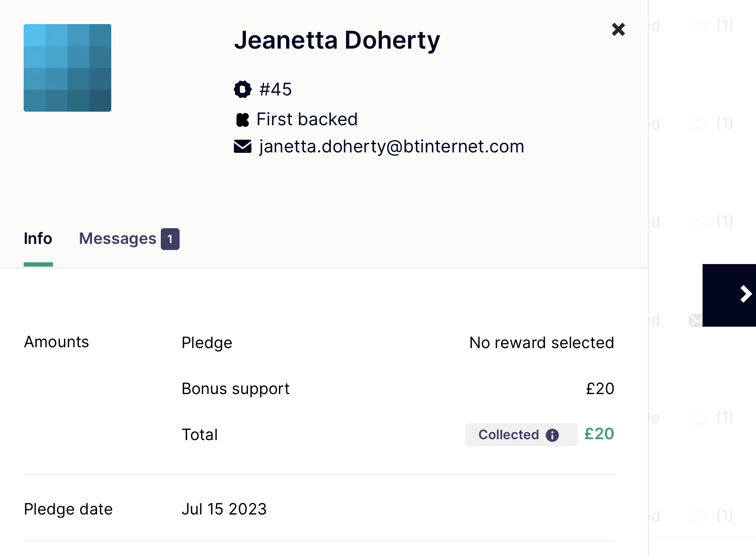This screenshot has width=756, height=557.
Task: Click the janetta.doherty@btinternet.com email address
Action: pyautogui.click(x=392, y=147)
